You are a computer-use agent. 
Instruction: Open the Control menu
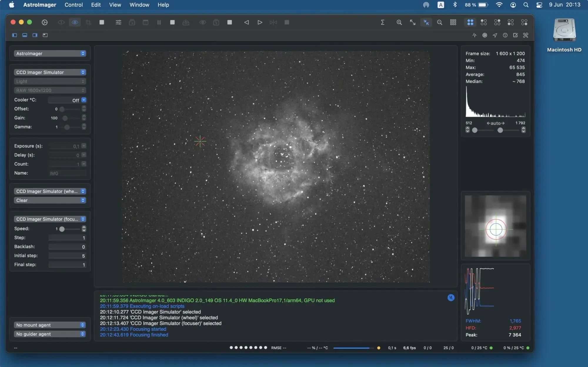tap(73, 5)
